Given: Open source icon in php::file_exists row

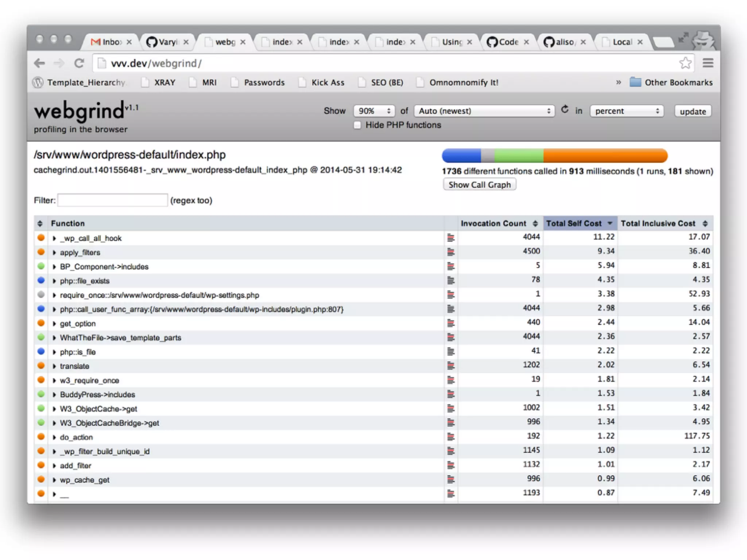Looking at the screenshot, I should click(451, 280).
